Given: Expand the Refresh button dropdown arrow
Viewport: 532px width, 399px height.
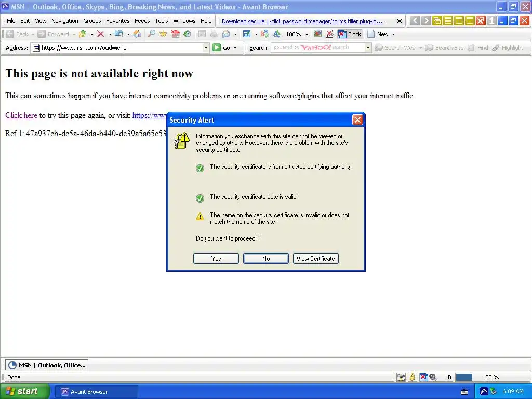Looking at the screenshot, I should 128,34.
